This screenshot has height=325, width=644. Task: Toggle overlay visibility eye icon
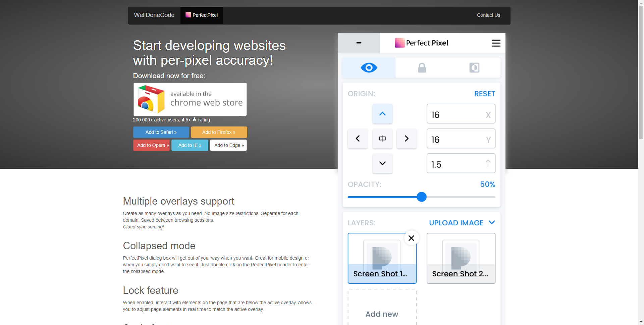coord(369,68)
